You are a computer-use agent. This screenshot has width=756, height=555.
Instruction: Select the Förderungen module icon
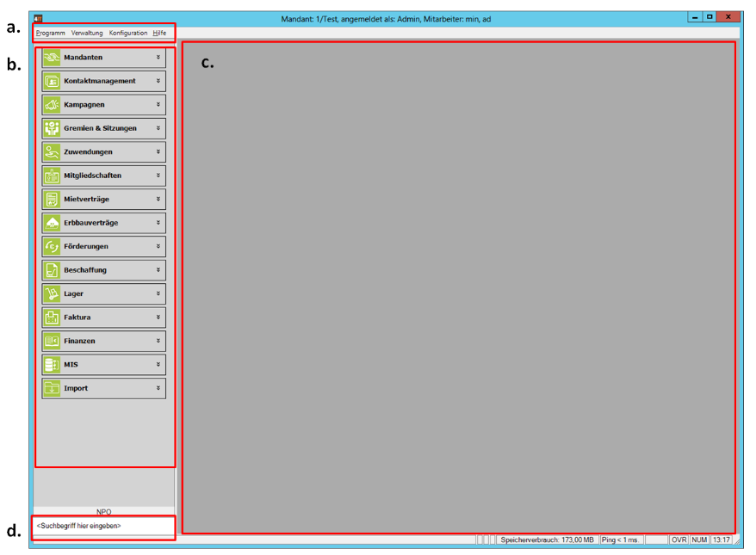click(53, 245)
